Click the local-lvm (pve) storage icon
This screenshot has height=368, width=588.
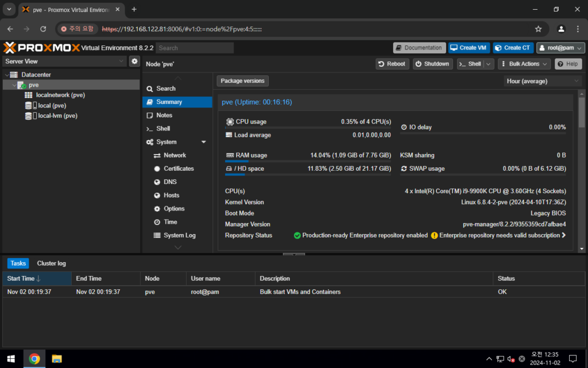click(28, 116)
